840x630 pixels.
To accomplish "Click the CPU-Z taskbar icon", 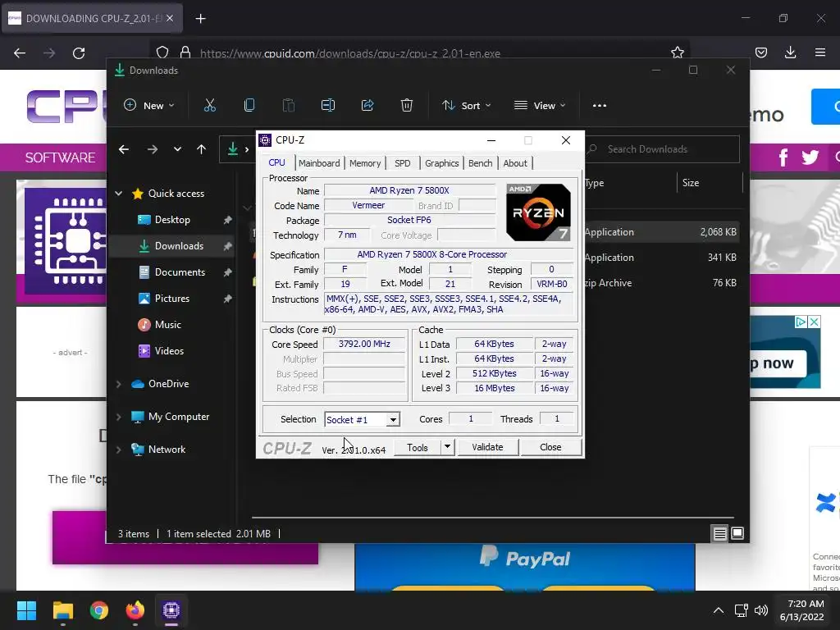I will [x=171, y=610].
